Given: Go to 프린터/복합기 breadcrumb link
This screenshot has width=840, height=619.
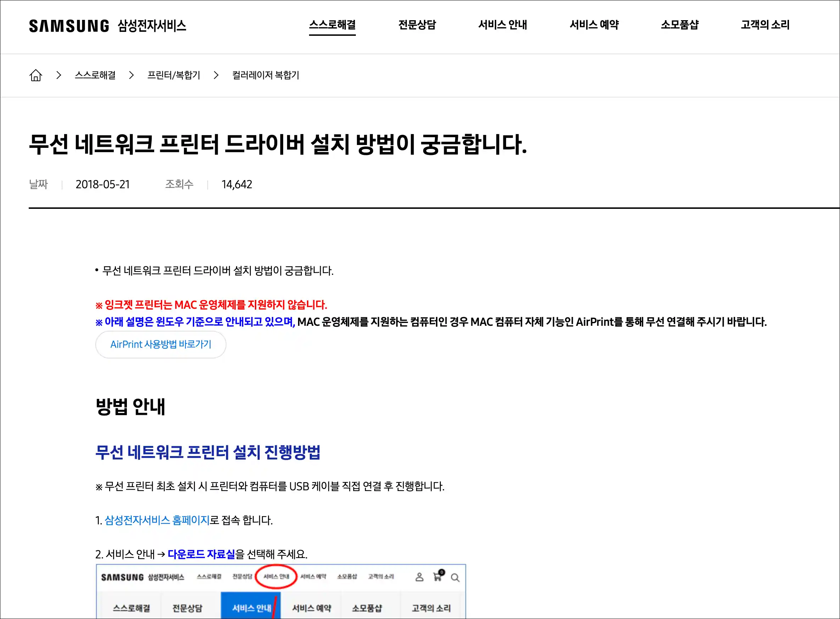Looking at the screenshot, I should pos(174,75).
